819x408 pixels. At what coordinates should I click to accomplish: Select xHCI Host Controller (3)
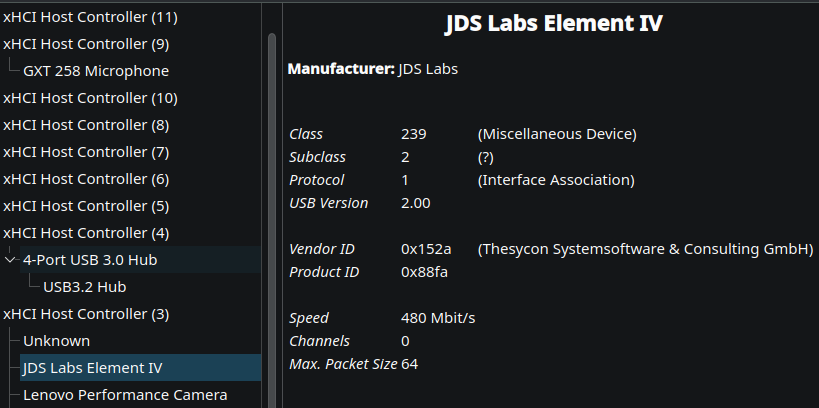coord(86,314)
